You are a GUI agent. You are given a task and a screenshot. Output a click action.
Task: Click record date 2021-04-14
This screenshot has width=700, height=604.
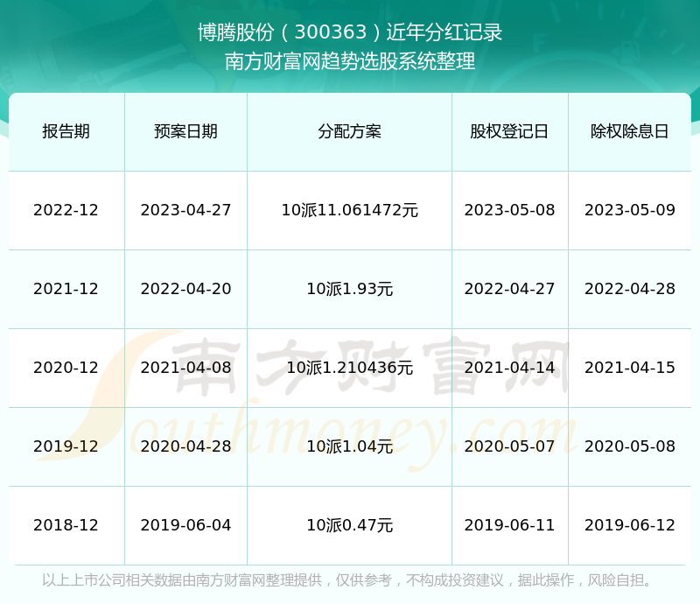click(x=509, y=368)
